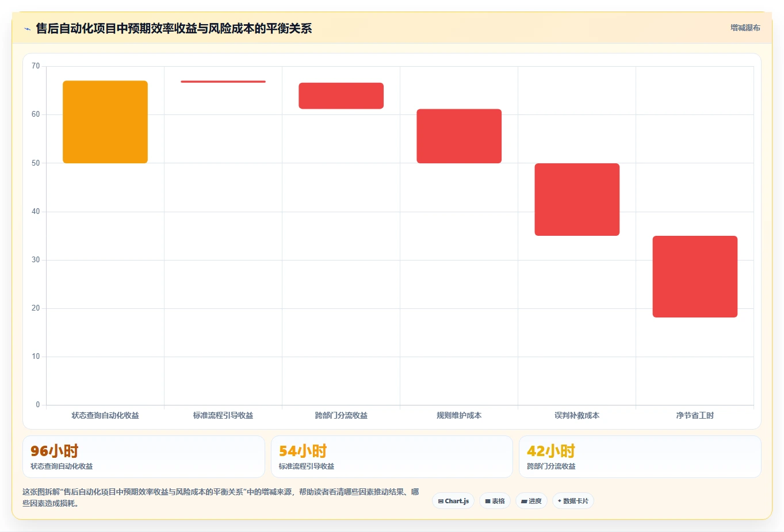Image resolution: width=784 pixels, height=532 pixels.
Task: Click the red 跨部门分流收益 bar
Action: tap(341, 95)
